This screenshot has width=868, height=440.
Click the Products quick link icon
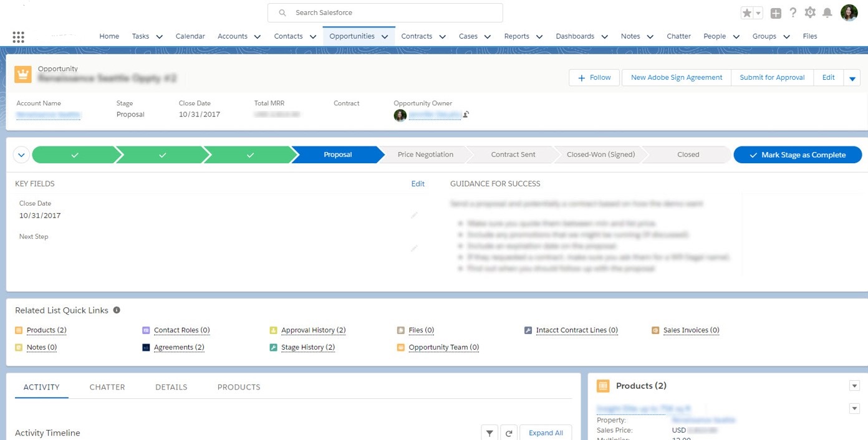point(19,330)
